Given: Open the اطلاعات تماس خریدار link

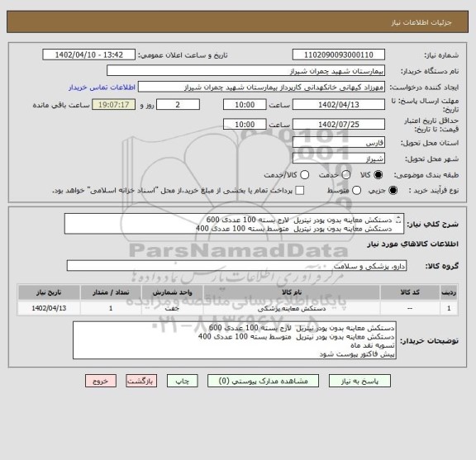Looking at the screenshot, I should pos(102,88).
